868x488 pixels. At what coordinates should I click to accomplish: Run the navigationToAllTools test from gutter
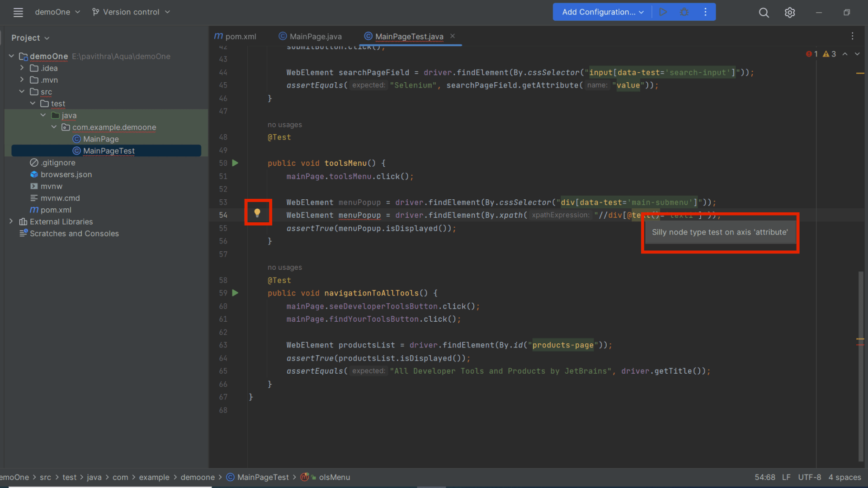click(235, 293)
